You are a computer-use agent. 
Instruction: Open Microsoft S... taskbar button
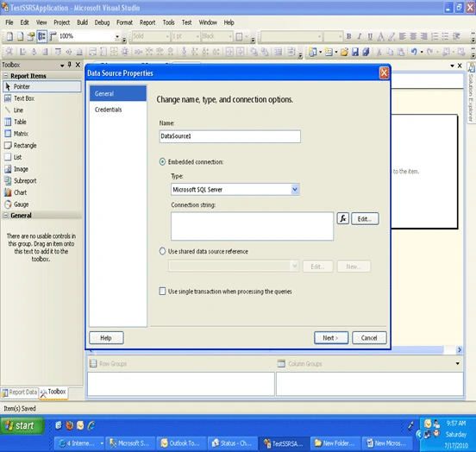click(x=130, y=443)
